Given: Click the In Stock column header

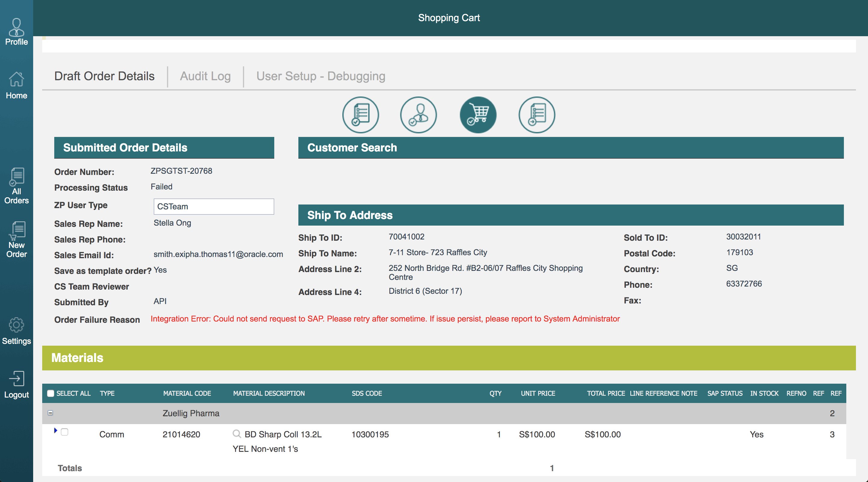Looking at the screenshot, I should click(764, 393).
